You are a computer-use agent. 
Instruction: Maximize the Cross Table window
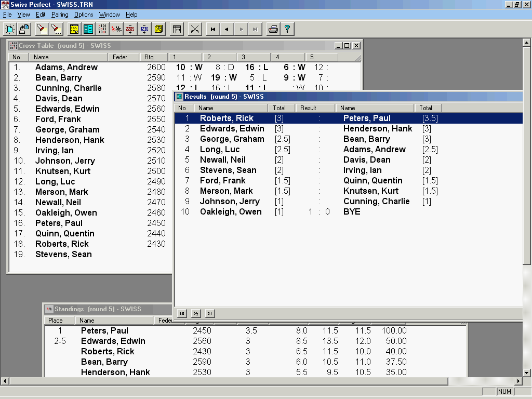[x=348, y=46]
